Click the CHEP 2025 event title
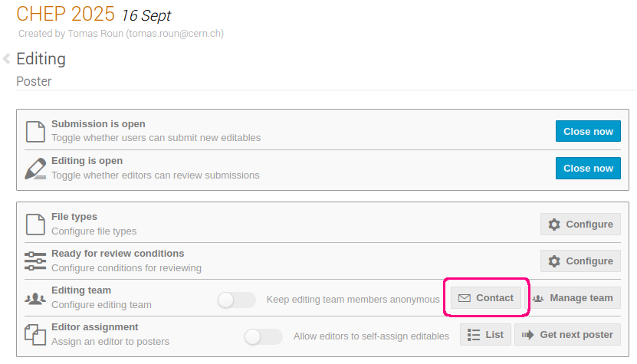Screen dimensions: 637x364 tap(65, 14)
